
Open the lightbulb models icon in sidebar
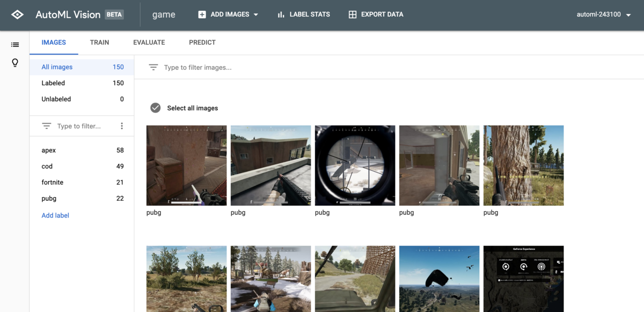click(x=15, y=63)
